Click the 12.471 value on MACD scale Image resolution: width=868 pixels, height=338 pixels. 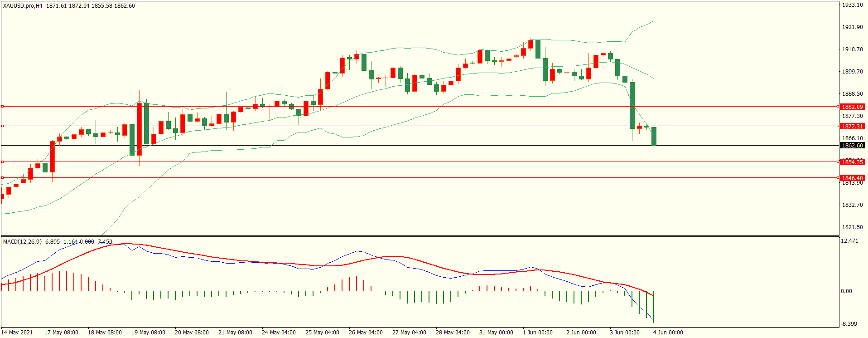tap(849, 241)
